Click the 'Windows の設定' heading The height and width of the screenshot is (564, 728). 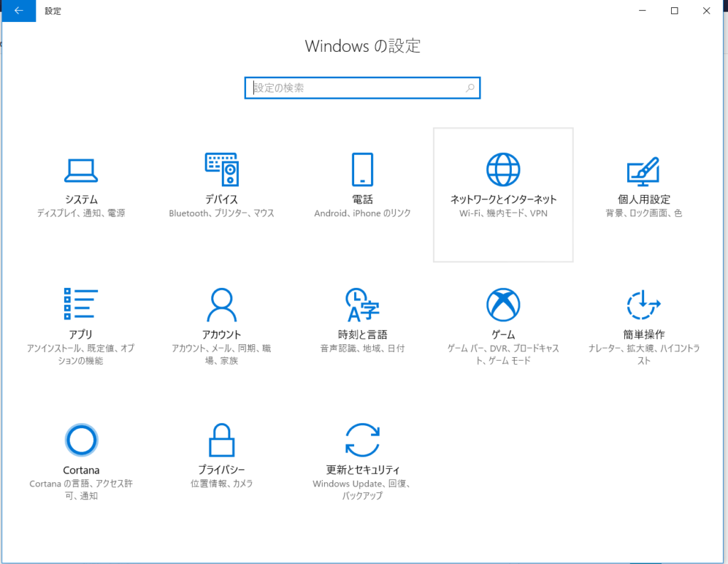(363, 46)
